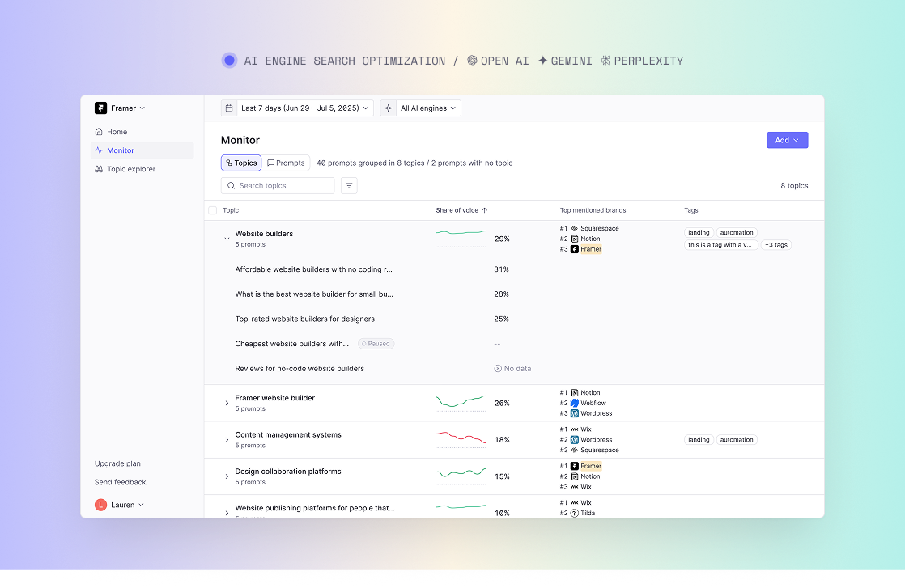This screenshot has height=588, width=905.
Task: Click the '8 topics' count text
Action: pyautogui.click(x=794, y=186)
